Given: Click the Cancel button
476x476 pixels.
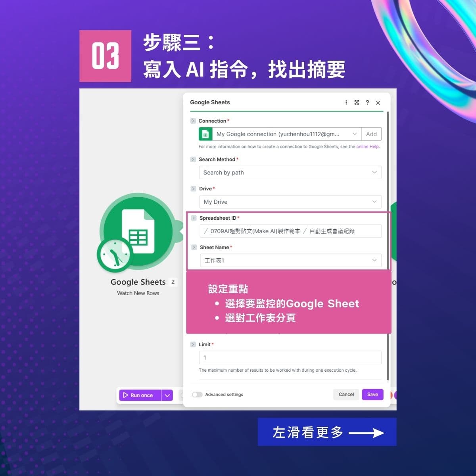Looking at the screenshot, I should pos(346,394).
